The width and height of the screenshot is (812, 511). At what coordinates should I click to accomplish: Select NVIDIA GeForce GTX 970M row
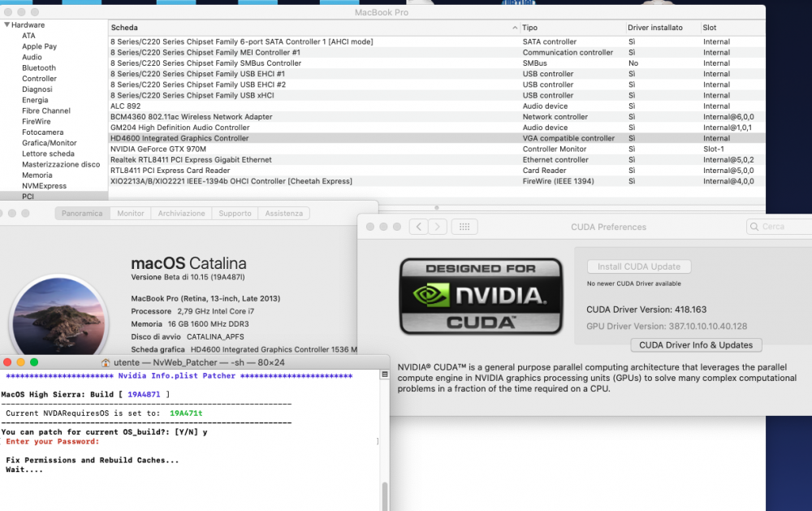pos(437,149)
